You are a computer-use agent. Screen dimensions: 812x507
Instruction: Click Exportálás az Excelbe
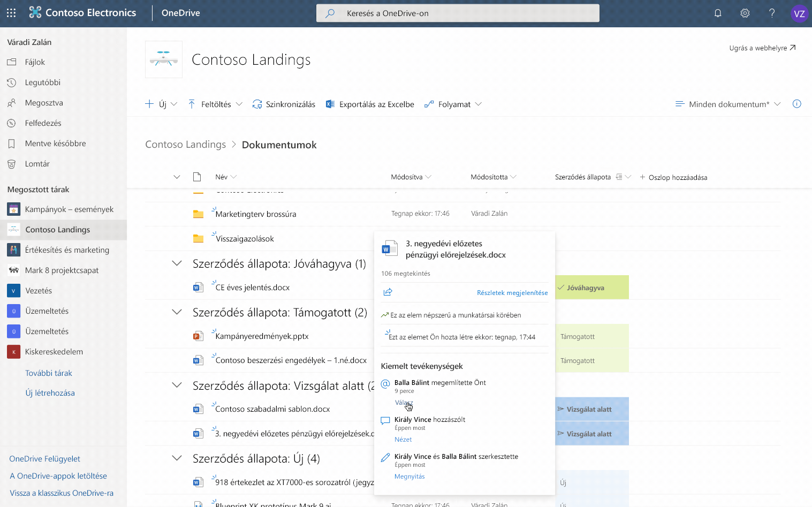370,104
